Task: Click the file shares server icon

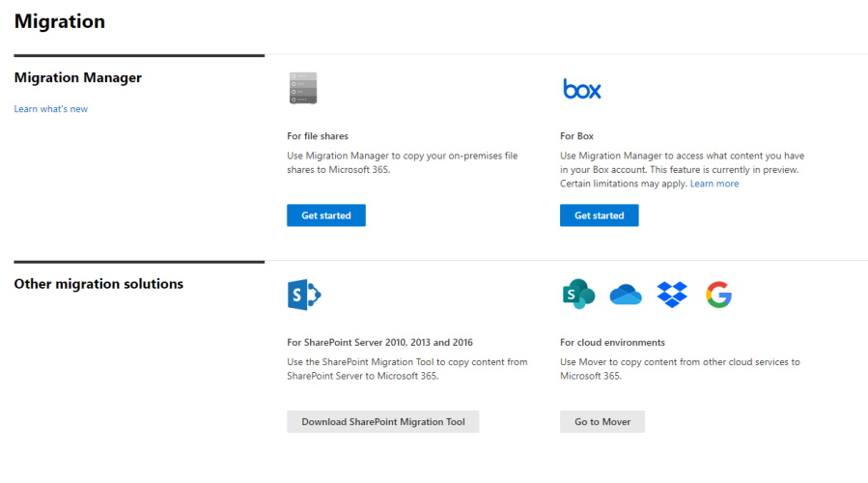Action: [302, 88]
